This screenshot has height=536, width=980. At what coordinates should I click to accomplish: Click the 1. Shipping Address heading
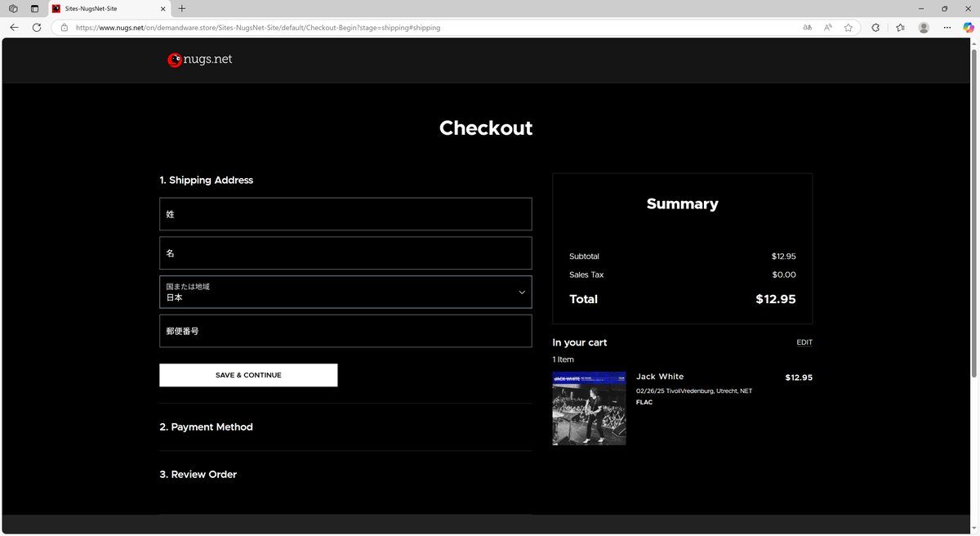point(207,180)
